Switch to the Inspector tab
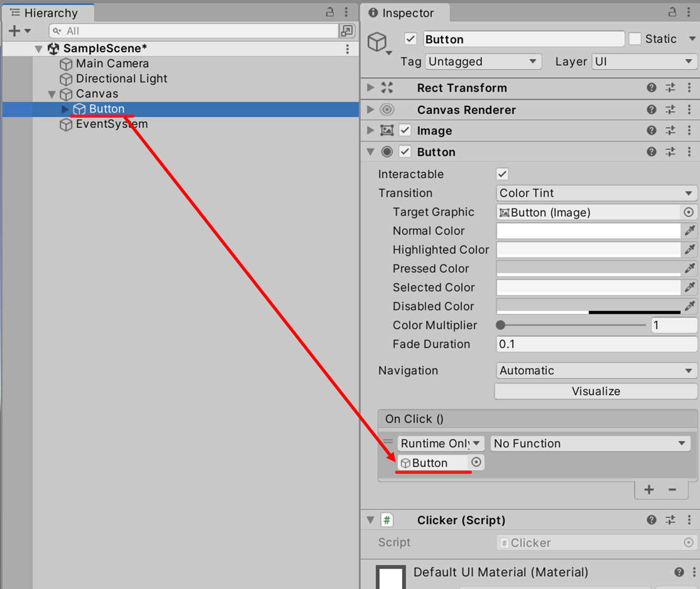Viewport: 700px width, 589px height. 401,13
